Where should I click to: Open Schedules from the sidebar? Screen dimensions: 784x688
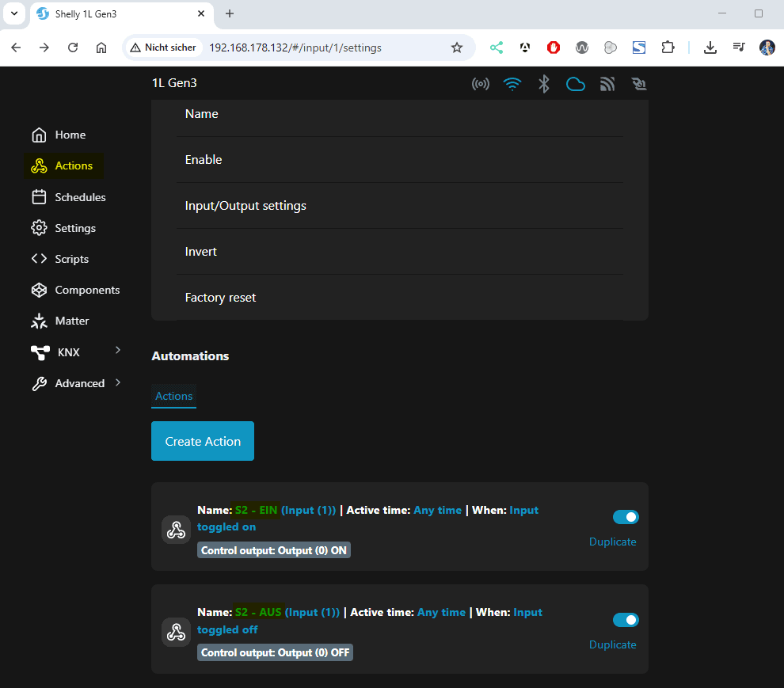pos(80,197)
